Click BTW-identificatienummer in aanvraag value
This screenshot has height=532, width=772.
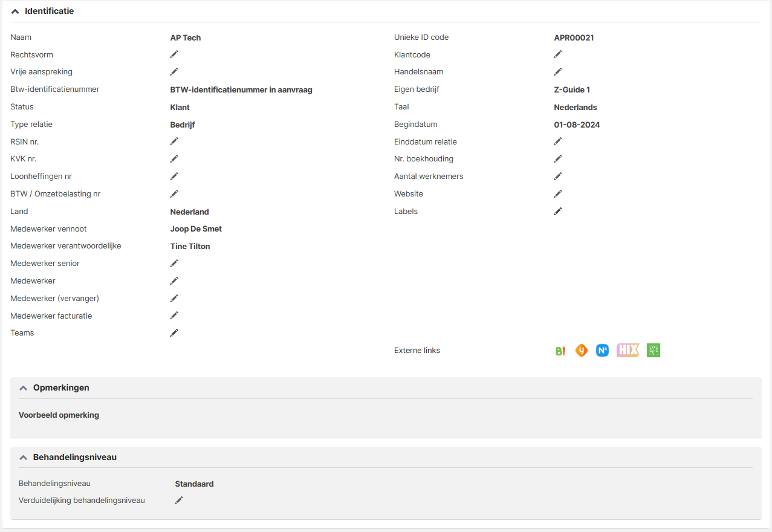click(x=241, y=90)
